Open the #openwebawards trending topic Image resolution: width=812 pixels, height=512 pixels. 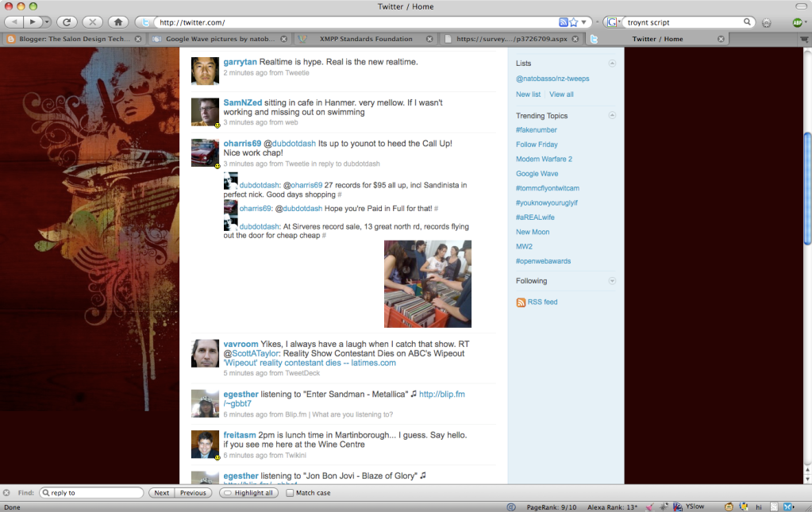coord(543,261)
